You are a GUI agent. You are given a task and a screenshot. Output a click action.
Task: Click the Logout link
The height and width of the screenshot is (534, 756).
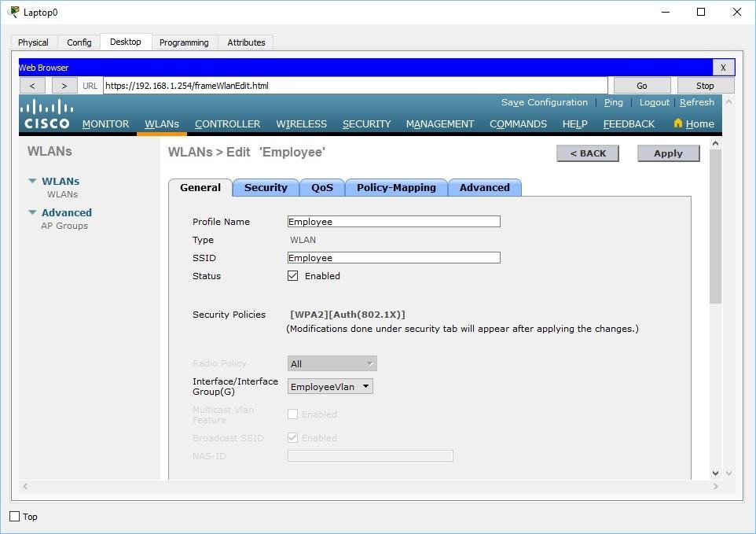[654, 102]
